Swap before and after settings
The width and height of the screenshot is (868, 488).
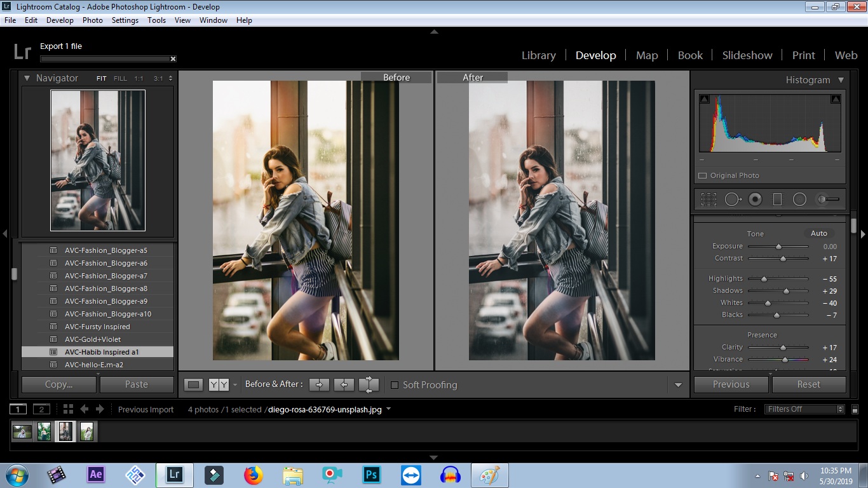(x=369, y=384)
